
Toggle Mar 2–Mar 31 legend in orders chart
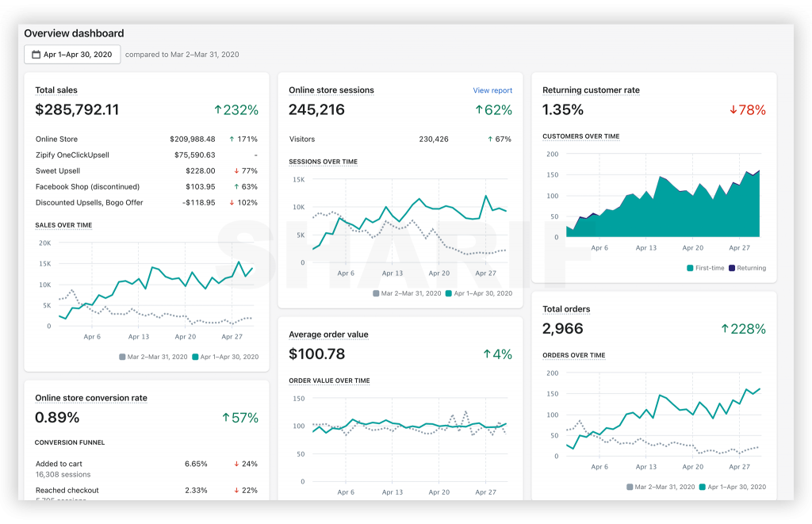630,488
